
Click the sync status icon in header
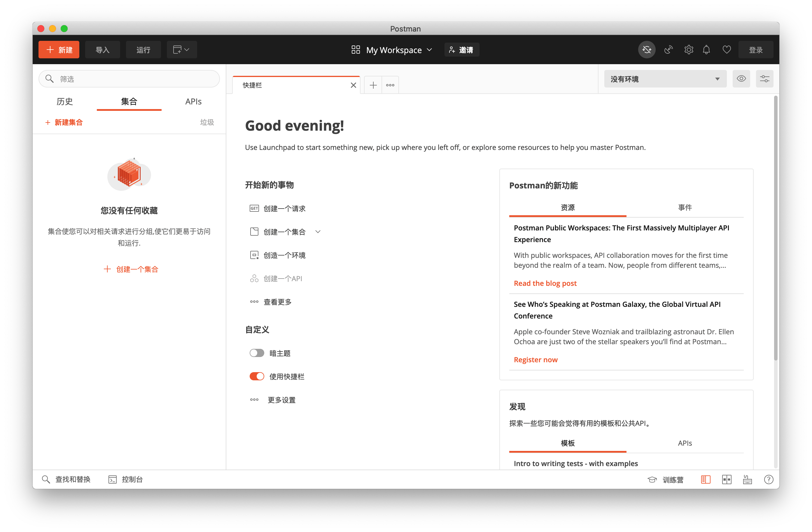coord(647,50)
